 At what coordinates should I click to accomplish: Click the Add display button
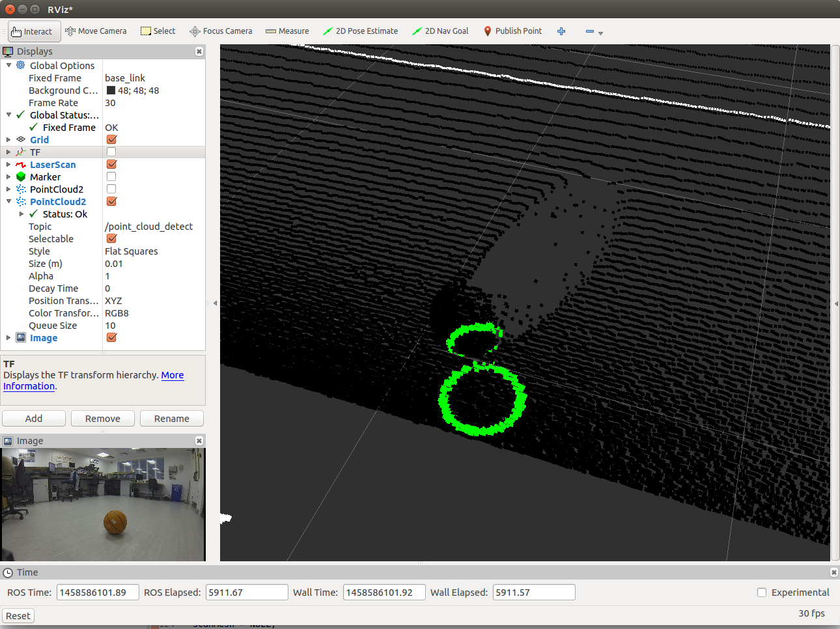[x=34, y=419]
